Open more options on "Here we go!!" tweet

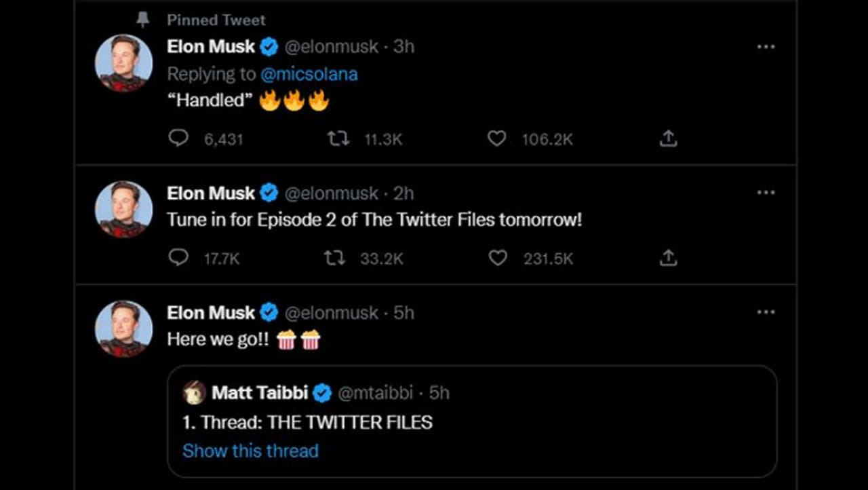pyautogui.click(x=766, y=312)
